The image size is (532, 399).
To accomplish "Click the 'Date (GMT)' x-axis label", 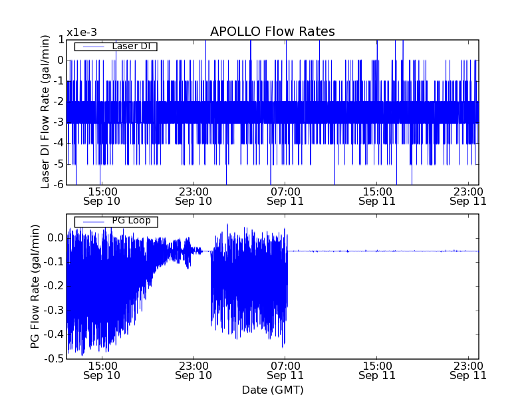I will click(273, 390).
